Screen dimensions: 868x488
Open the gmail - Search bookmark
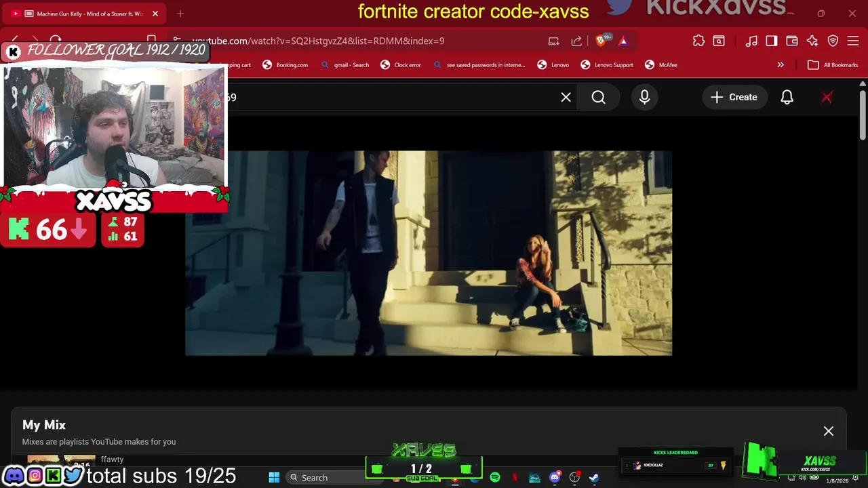tap(345, 65)
